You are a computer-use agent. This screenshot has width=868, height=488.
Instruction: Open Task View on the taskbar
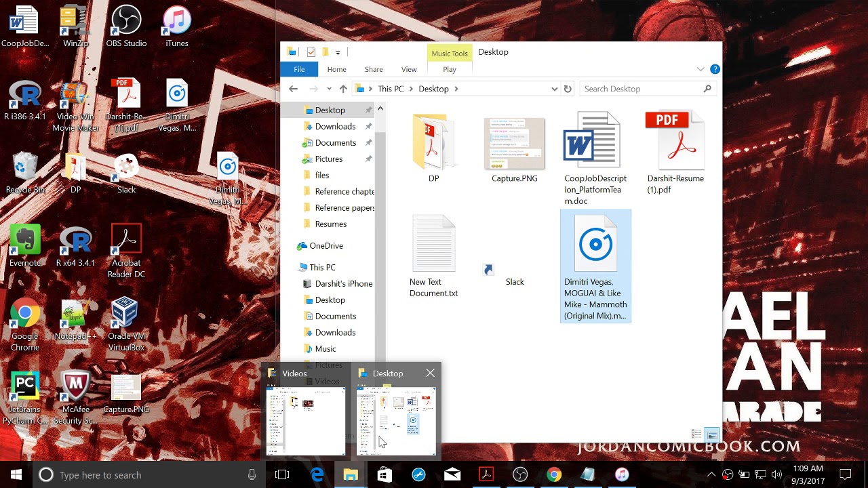[x=282, y=475]
